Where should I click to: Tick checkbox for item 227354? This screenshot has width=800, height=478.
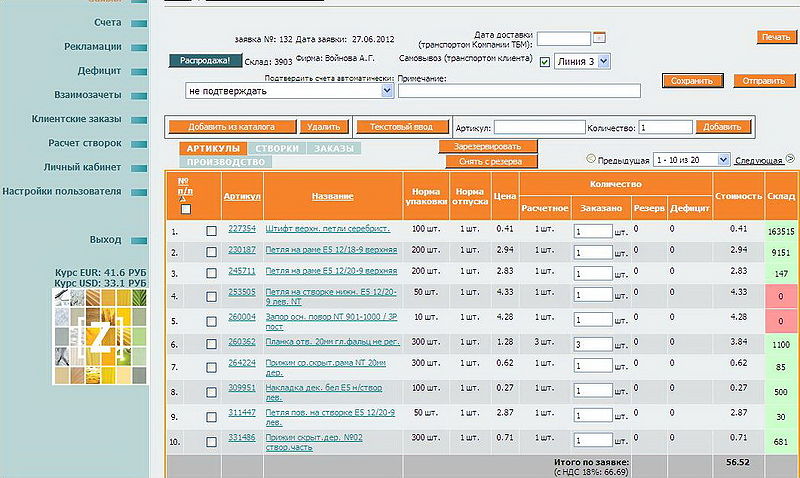click(x=211, y=230)
